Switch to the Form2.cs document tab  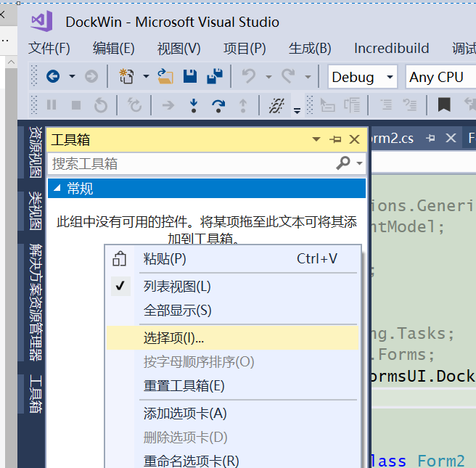(392, 139)
